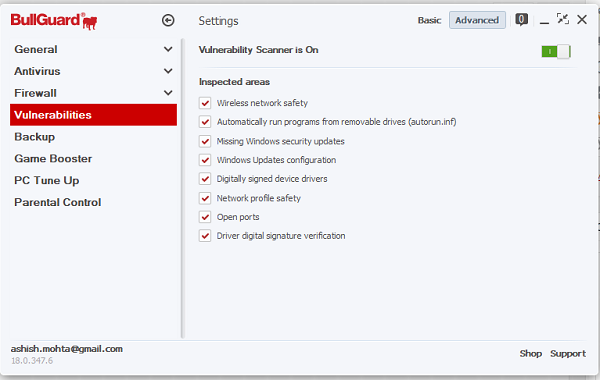Viewport: 600px width, 380px height.
Task: Click the compact view shrink icon
Action: pos(563,19)
